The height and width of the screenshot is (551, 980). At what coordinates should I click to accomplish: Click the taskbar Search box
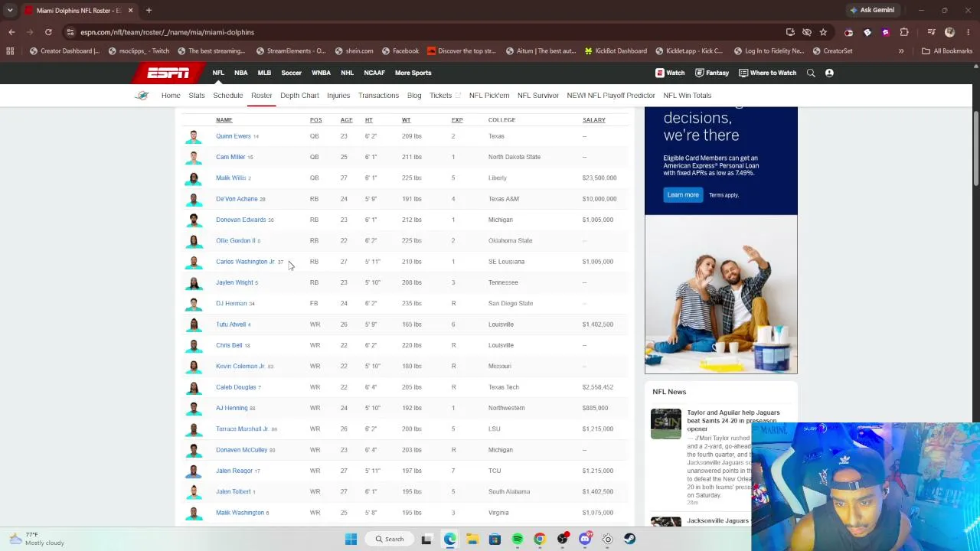[389, 540]
